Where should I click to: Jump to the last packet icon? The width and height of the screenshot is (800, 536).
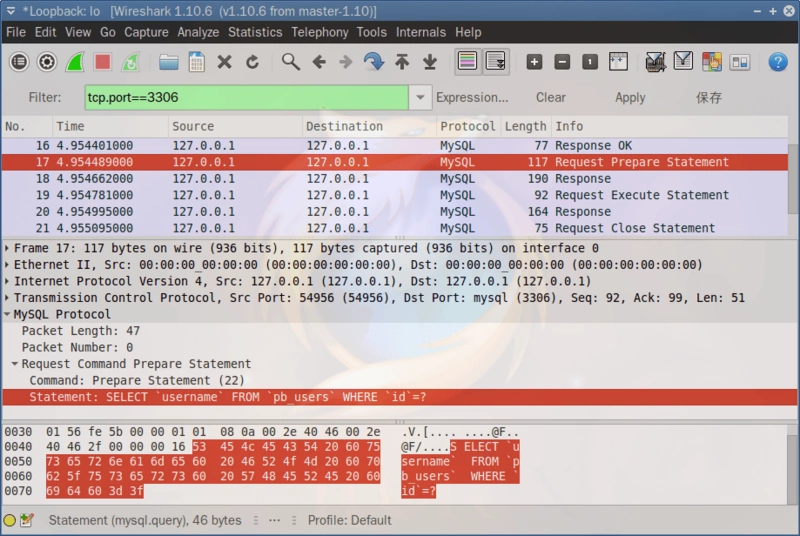(430, 62)
